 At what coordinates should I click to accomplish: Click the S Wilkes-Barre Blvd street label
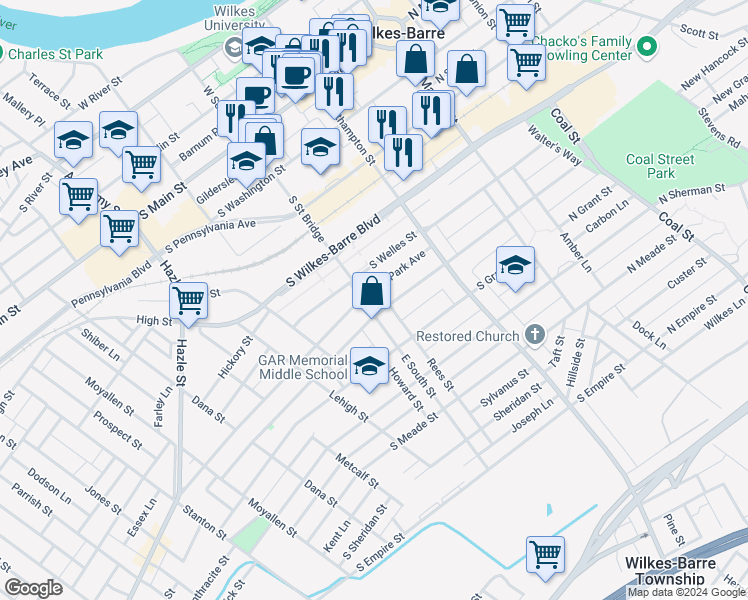333,250
